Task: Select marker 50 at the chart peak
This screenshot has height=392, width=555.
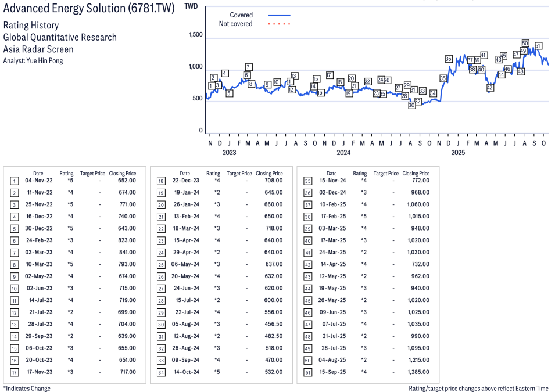Action: tap(525, 43)
